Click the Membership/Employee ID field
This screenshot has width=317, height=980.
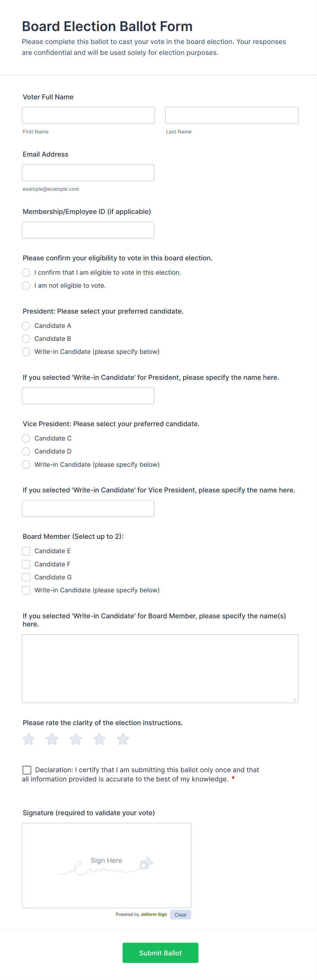click(88, 230)
